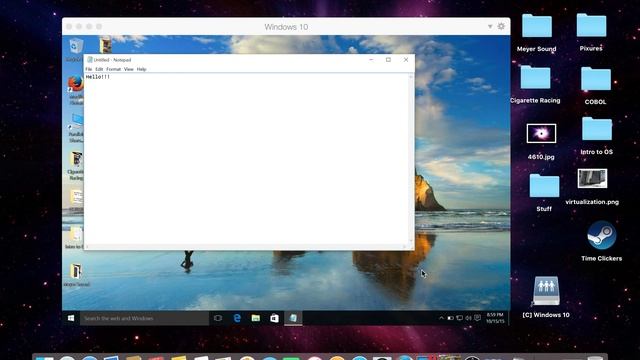Open the VM window dropdown arrow
The image size is (640, 360).
(490, 27)
